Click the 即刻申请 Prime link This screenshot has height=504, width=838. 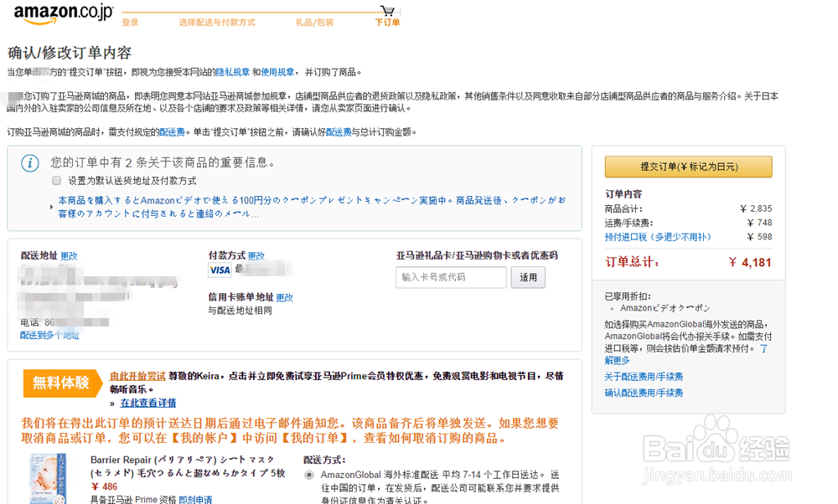(x=195, y=499)
